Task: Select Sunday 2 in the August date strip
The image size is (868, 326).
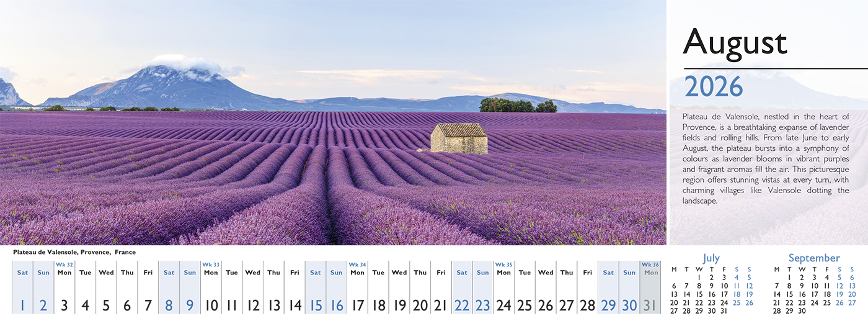Action: [x=43, y=287]
